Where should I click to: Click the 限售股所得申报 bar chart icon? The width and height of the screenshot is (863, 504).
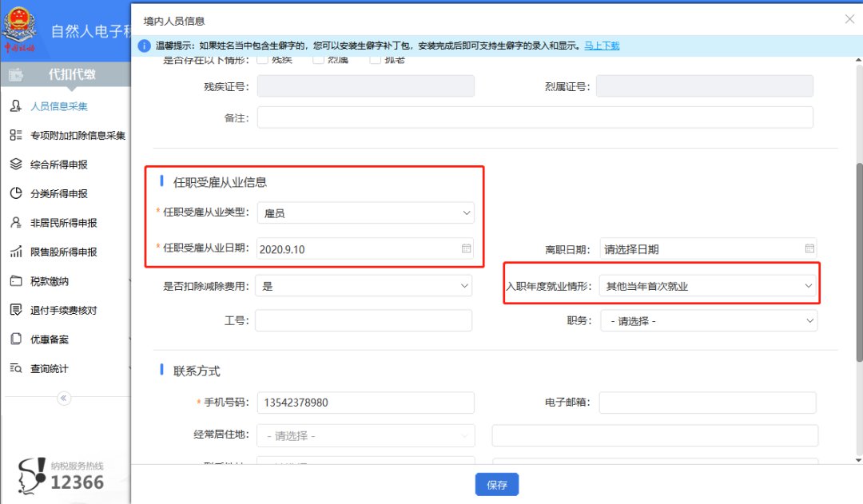click(15, 252)
